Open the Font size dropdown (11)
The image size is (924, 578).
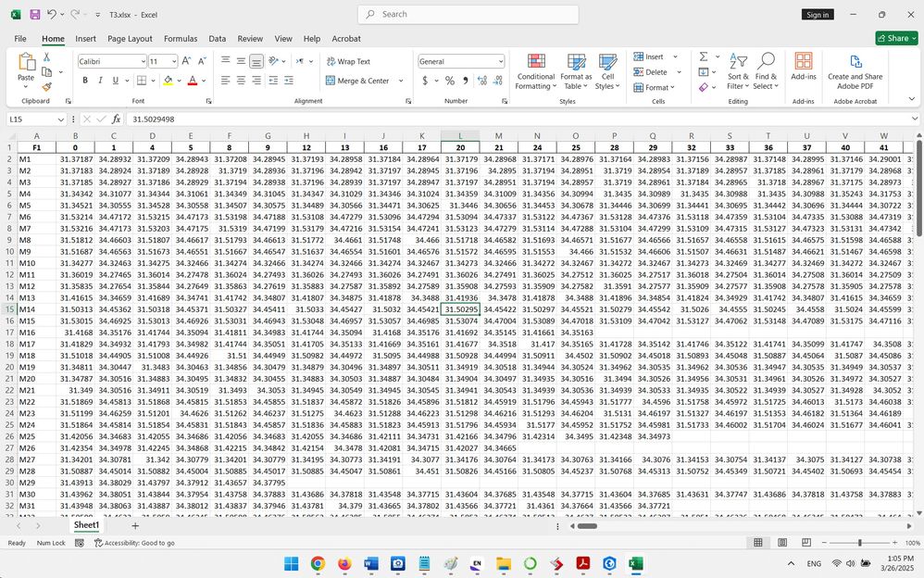pyautogui.click(x=174, y=61)
